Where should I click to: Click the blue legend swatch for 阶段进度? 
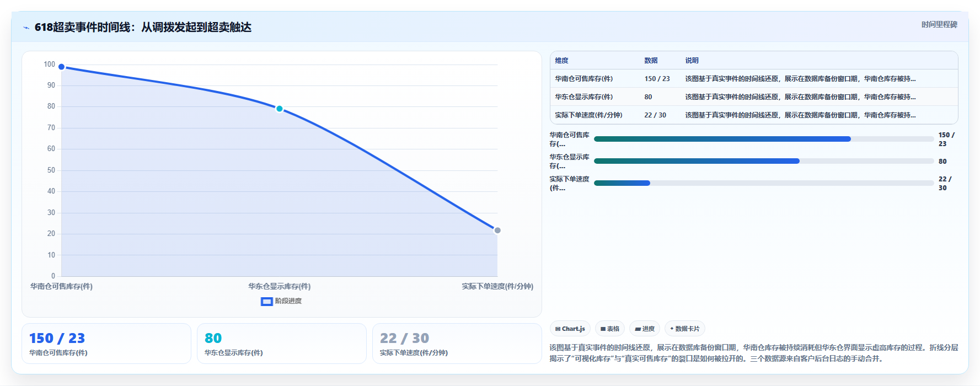[267, 302]
